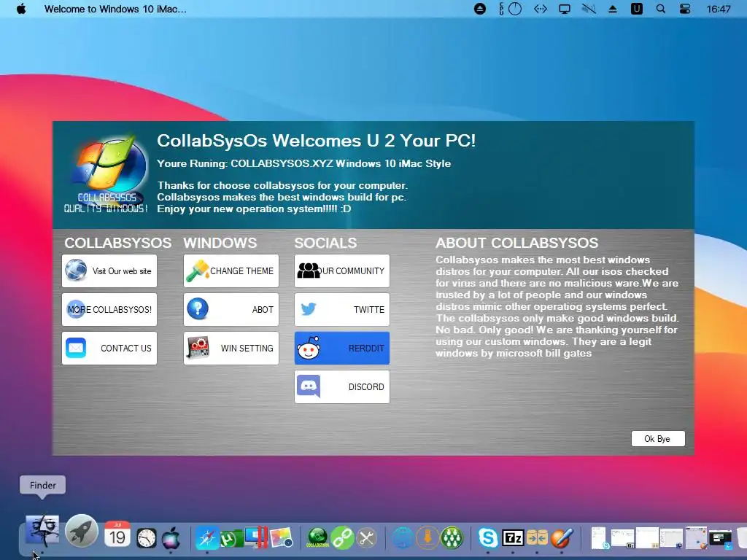
Task: Open the green dotted circle dock icon
Action: coord(452,538)
